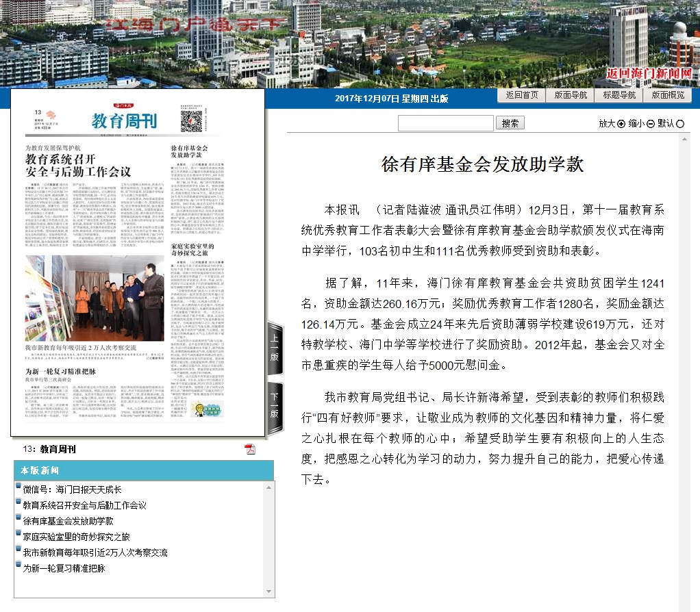Download the page 13 PDF icon
This screenshot has height=612, width=700.
pyautogui.click(x=250, y=449)
